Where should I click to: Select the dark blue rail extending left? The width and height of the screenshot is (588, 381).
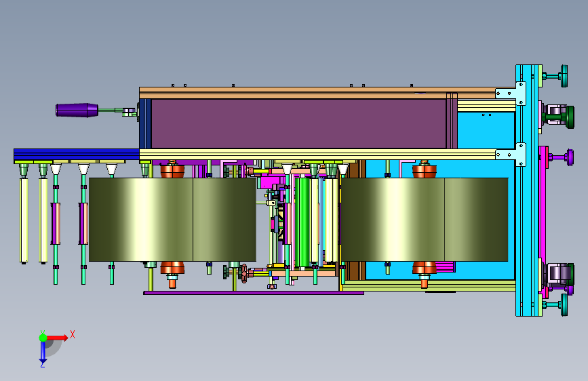click(x=77, y=154)
